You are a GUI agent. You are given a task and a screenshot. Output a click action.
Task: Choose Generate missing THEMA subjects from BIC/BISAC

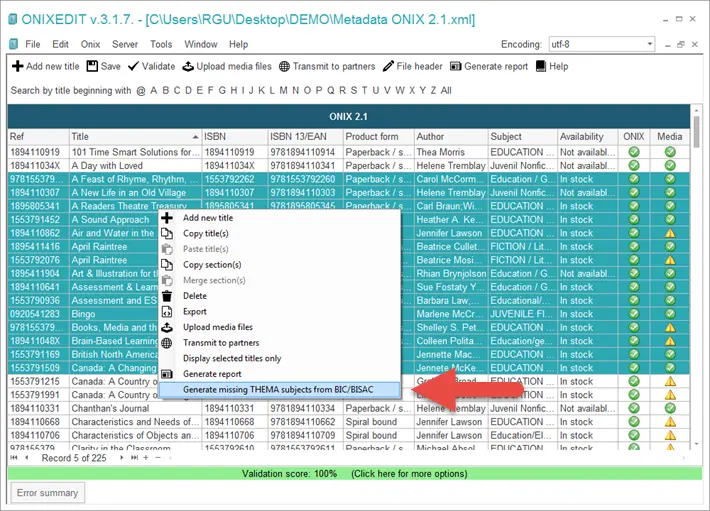point(280,390)
